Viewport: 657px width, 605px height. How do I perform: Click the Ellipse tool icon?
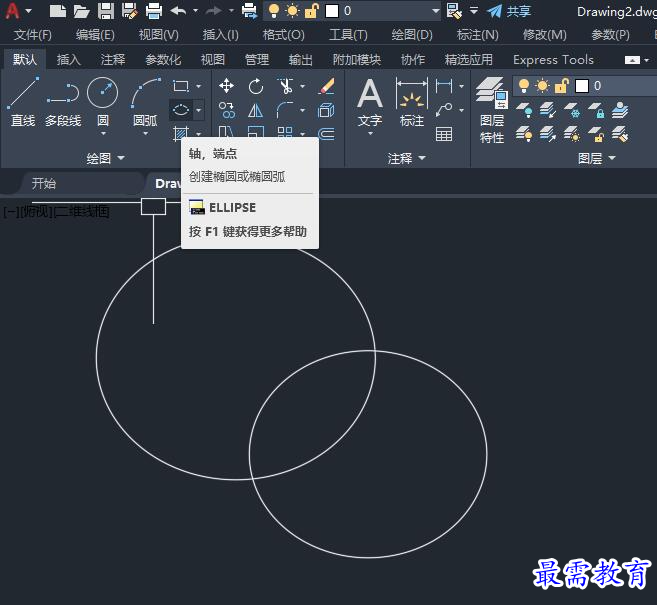click(x=181, y=110)
